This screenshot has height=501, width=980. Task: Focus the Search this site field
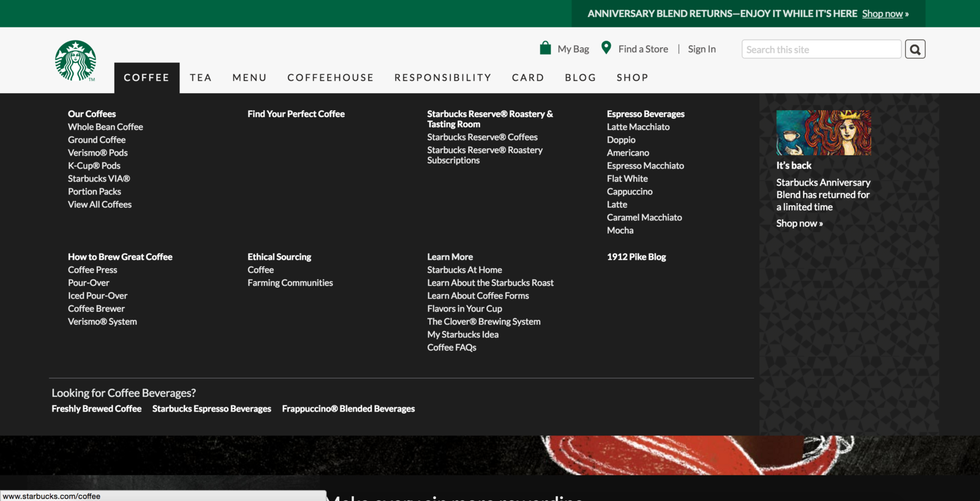pos(821,49)
